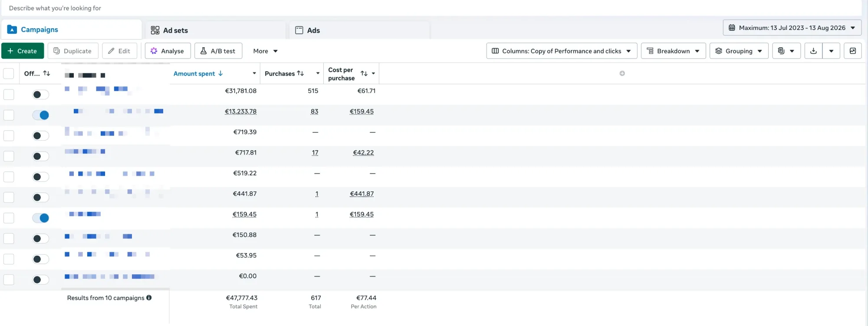Click the €150.88 amount spent cell

(x=244, y=235)
